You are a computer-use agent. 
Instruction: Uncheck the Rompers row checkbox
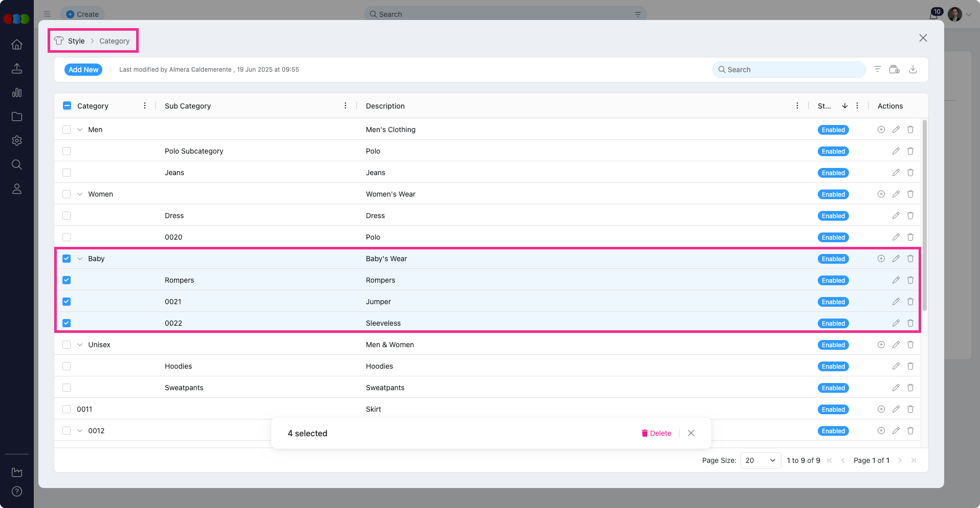click(x=67, y=280)
